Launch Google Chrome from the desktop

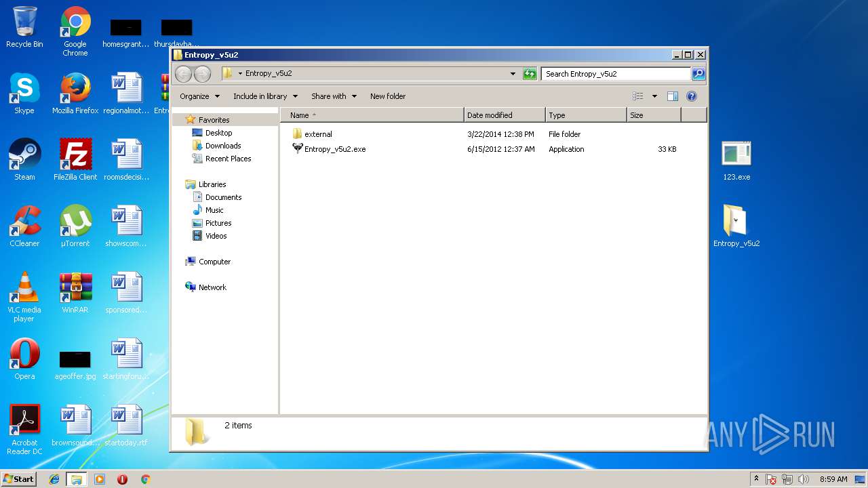75,31
